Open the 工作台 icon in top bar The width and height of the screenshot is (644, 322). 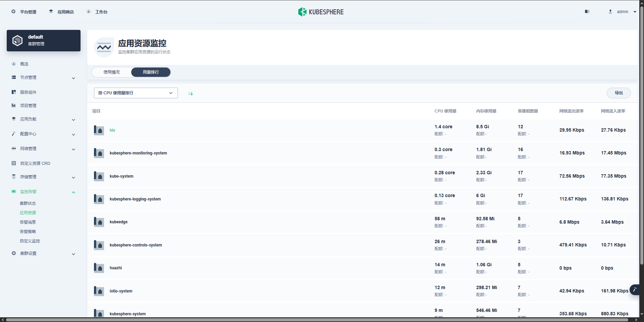(x=89, y=11)
